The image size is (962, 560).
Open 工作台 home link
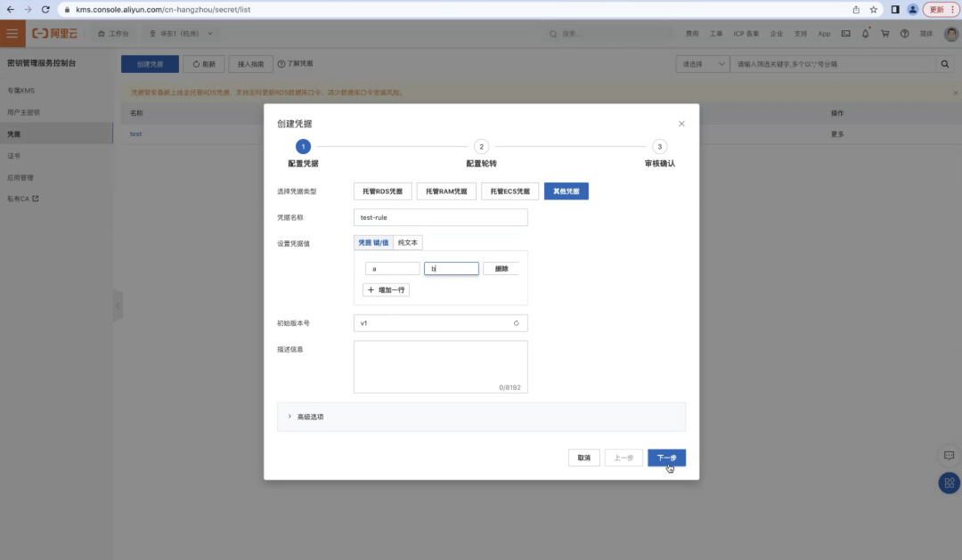(x=113, y=34)
